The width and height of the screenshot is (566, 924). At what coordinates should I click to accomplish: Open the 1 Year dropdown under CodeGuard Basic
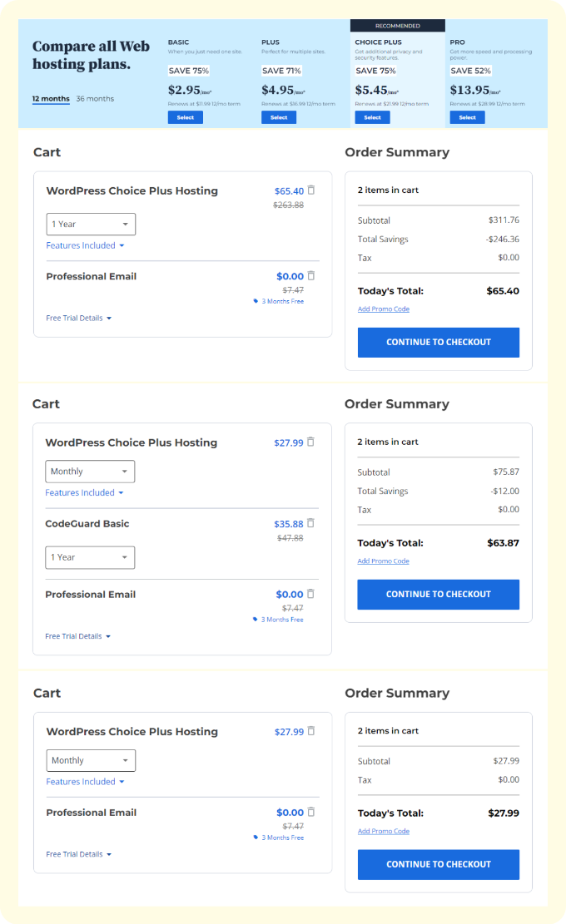[x=90, y=557]
